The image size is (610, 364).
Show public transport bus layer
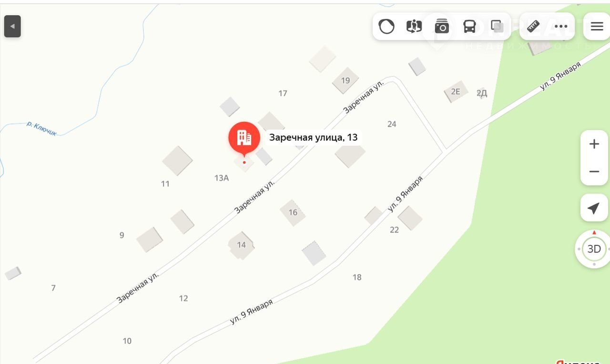pyautogui.click(x=469, y=27)
